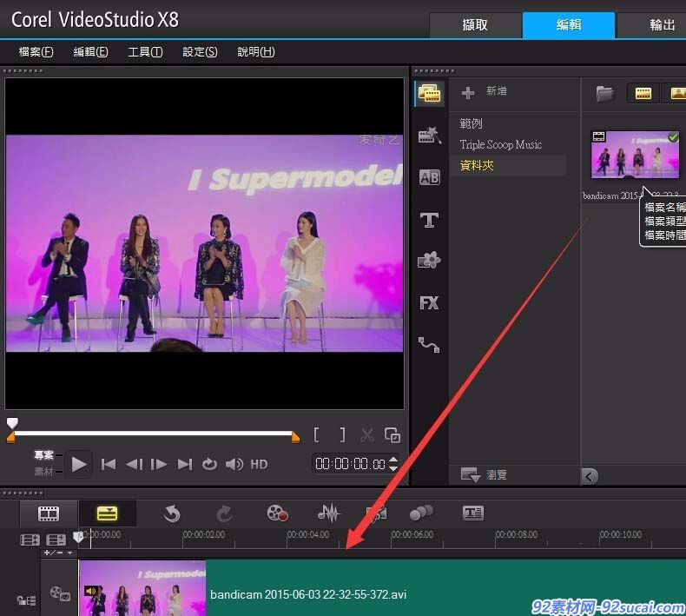
Task: Open the Auto Music tool
Action: (376, 513)
